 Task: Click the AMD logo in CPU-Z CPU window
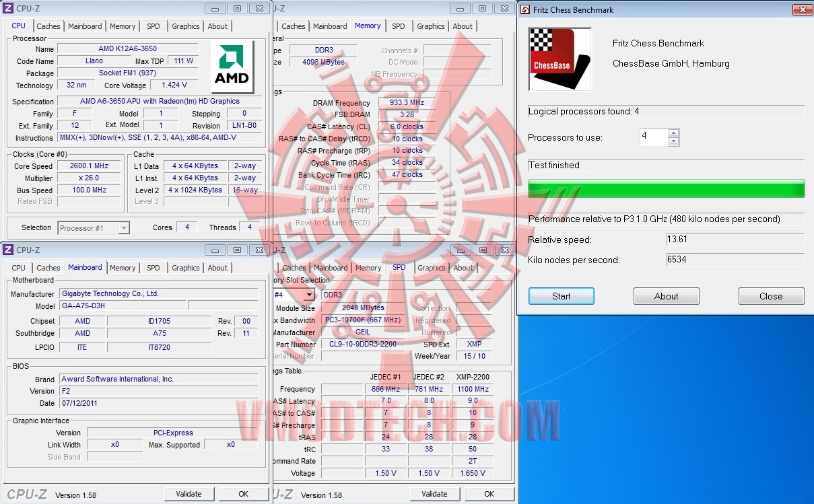(x=232, y=67)
